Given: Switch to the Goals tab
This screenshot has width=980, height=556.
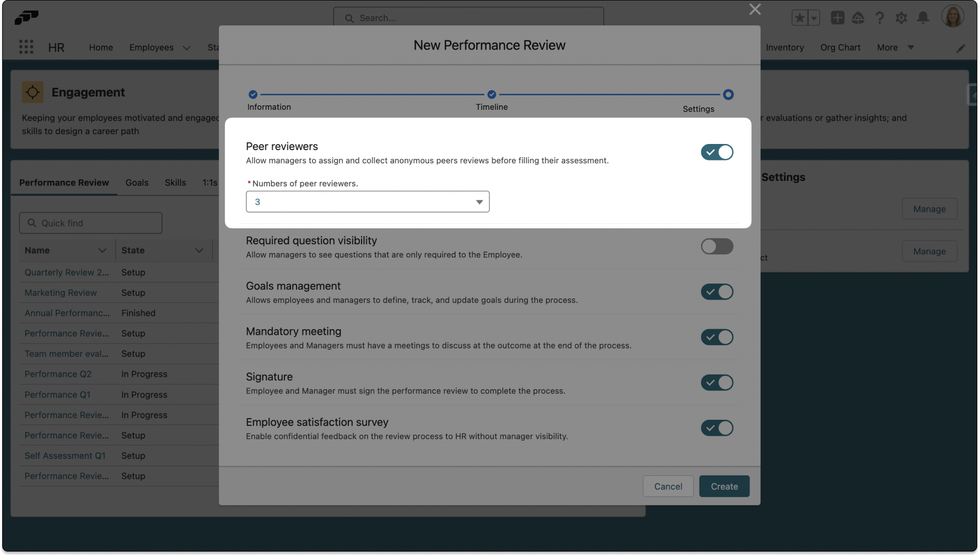Looking at the screenshot, I should [137, 183].
